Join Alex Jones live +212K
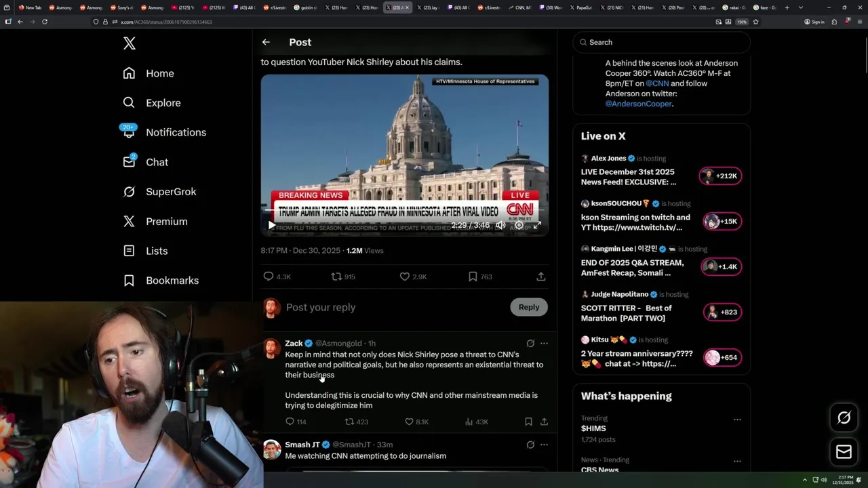The height and width of the screenshot is (488, 868). coord(720,176)
